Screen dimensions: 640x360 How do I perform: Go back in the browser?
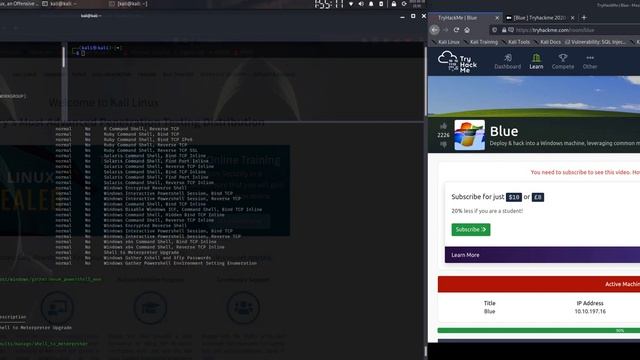[435, 30]
